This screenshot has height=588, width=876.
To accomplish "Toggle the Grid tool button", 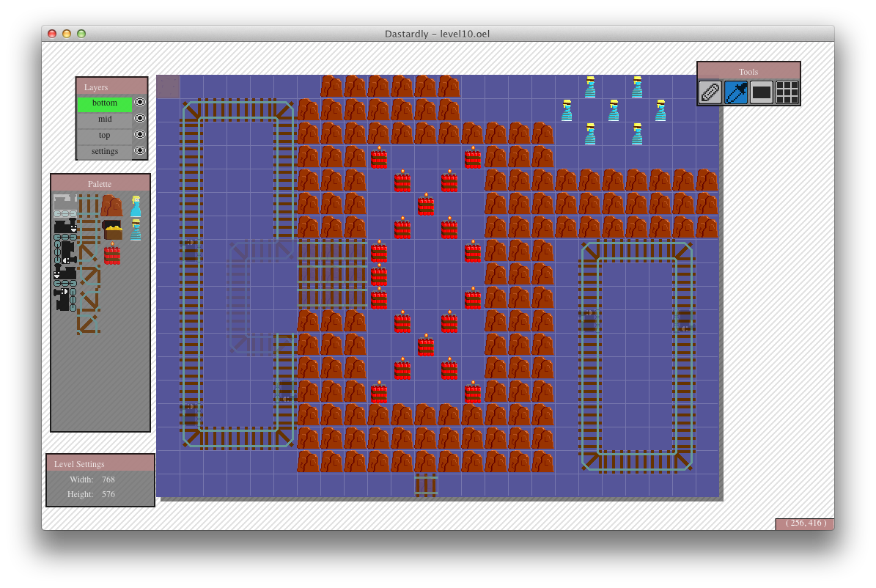I will [x=787, y=93].
